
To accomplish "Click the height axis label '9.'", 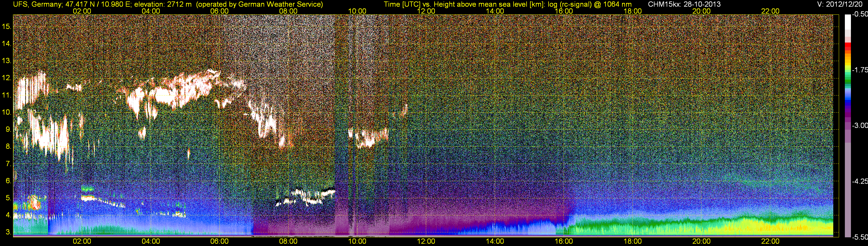I will (8, 129).
